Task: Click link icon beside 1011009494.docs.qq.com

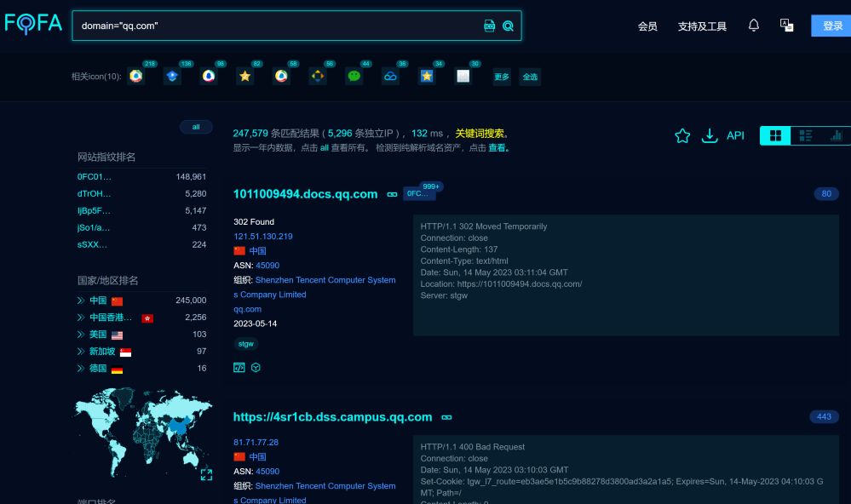Action: [393, 194]
